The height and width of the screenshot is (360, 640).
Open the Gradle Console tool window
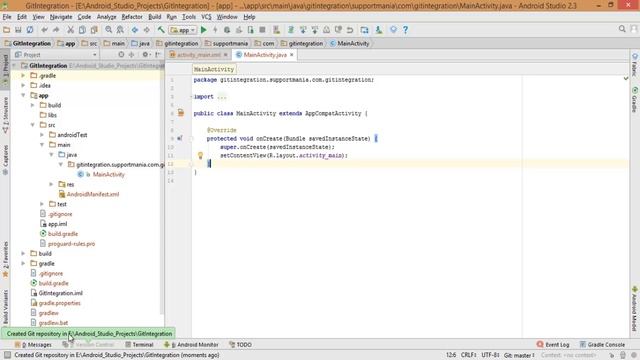pos(602,344)
